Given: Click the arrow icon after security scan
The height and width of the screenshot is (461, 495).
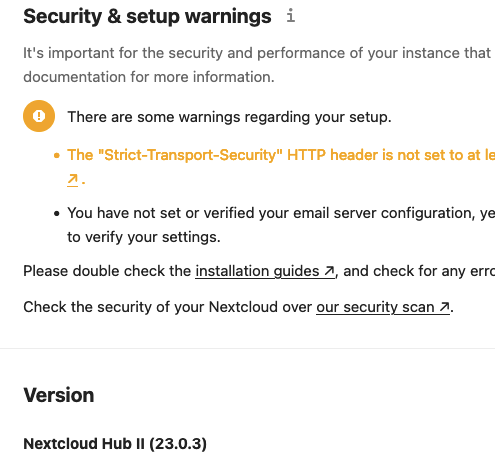Looking at the screenshot, I should tap(444, 307).
